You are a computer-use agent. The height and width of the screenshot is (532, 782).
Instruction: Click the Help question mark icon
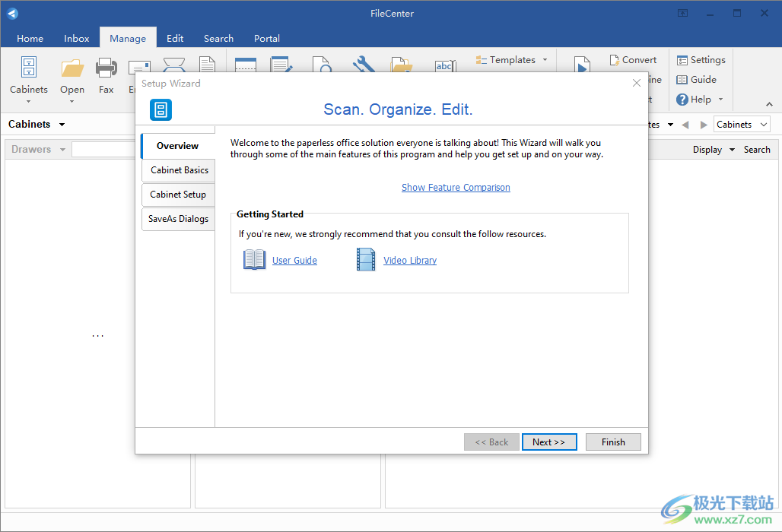[x=682, y=100]
